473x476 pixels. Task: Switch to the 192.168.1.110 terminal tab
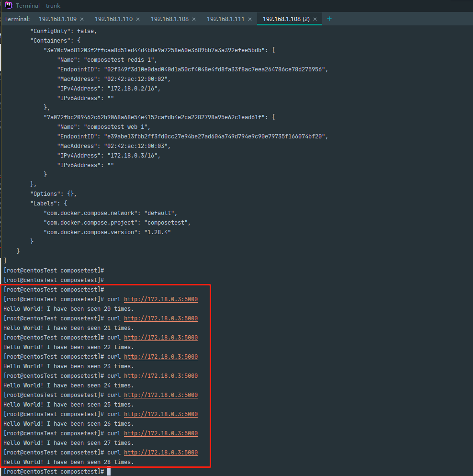[x=113, y=19]
